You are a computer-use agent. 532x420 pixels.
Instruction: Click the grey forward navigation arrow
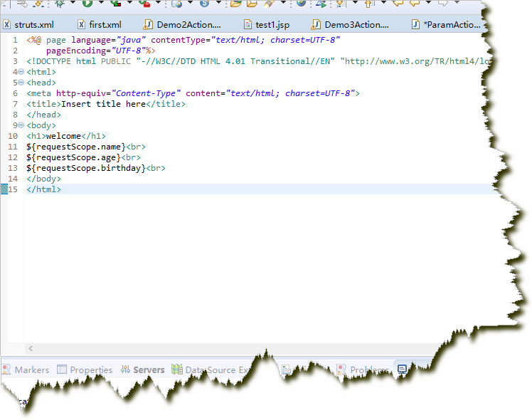click(443, 3)
